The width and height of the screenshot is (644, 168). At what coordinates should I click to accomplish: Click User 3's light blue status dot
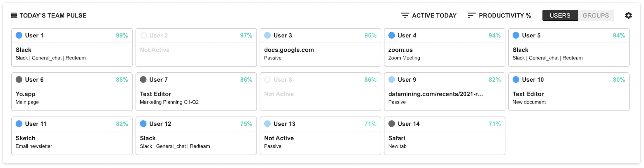click(267, 35)
